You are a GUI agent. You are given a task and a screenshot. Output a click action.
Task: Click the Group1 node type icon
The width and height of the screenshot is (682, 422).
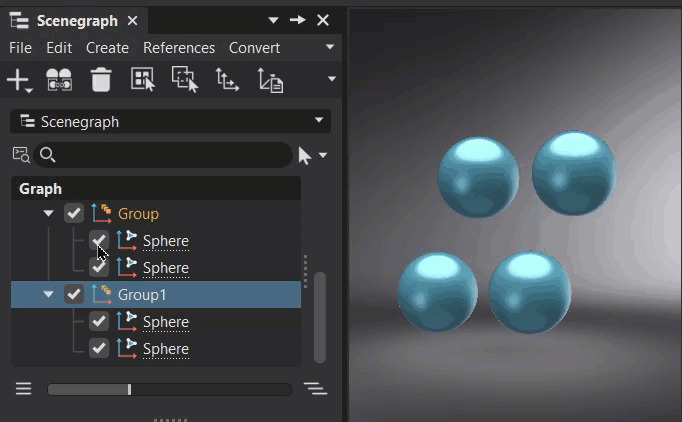tap(101, 295)
